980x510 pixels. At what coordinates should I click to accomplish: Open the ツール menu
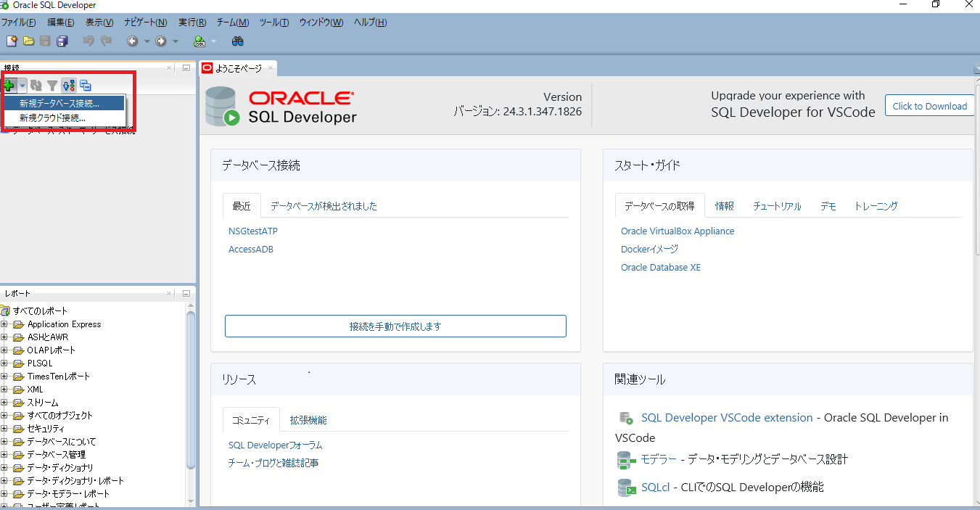pos(273,22)
